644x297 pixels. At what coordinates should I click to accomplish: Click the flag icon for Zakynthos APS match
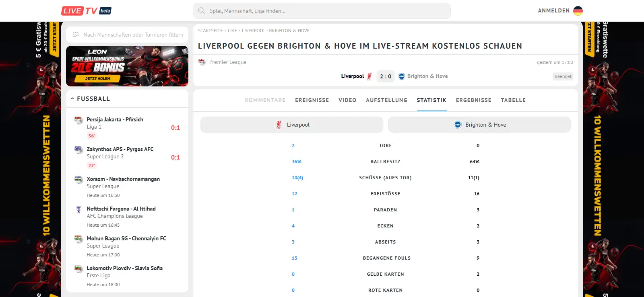[78, 150]
